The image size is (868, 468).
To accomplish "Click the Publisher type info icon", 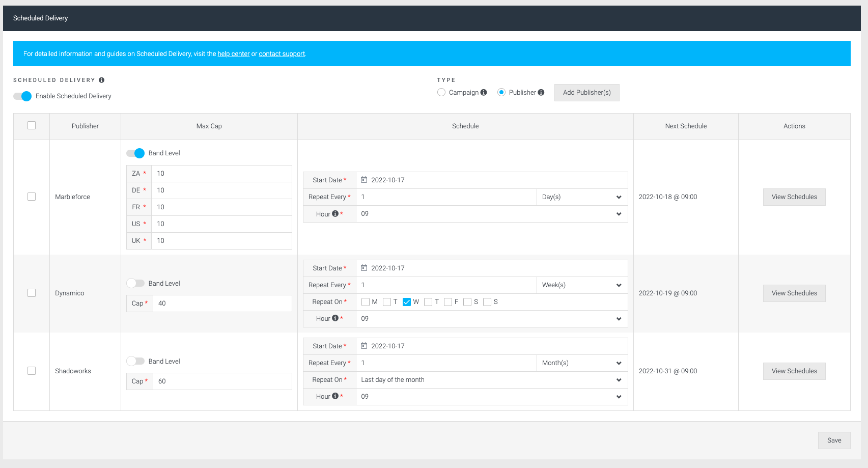I will pyautogui.click(x=541, y=92).
